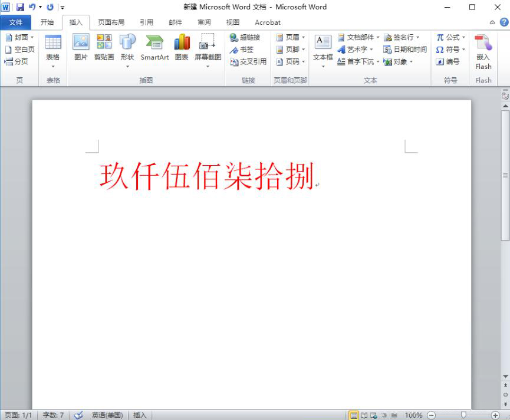Open the 艺术字 WordArt gallery
The image size is (510, 420).
pyautogui.click(x=355, y=50)
